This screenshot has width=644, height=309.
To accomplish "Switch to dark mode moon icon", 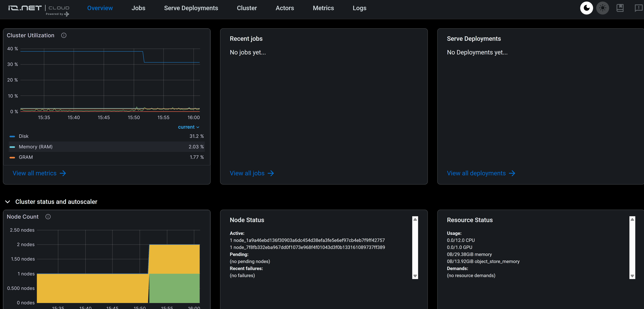I will click(x=586, y=8).
